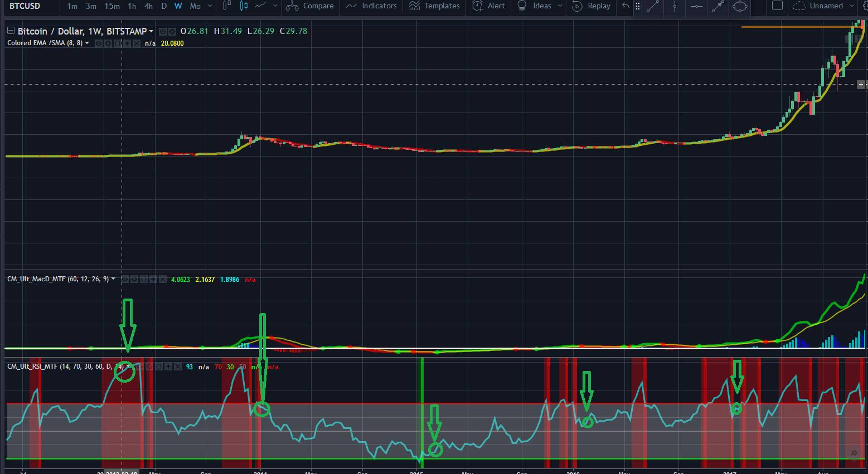
Task: Select the Ellipse shape drawing tool
Action: tap(740, 6)
